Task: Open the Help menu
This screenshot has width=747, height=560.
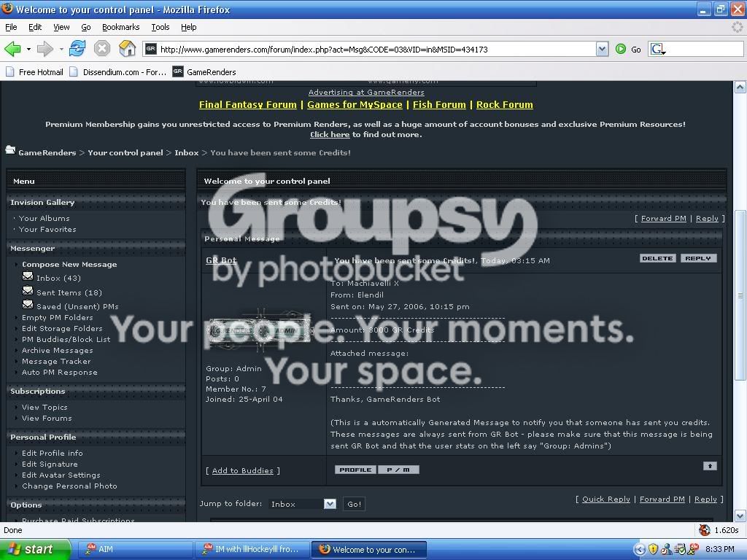Action: click(x=189, y=27)
